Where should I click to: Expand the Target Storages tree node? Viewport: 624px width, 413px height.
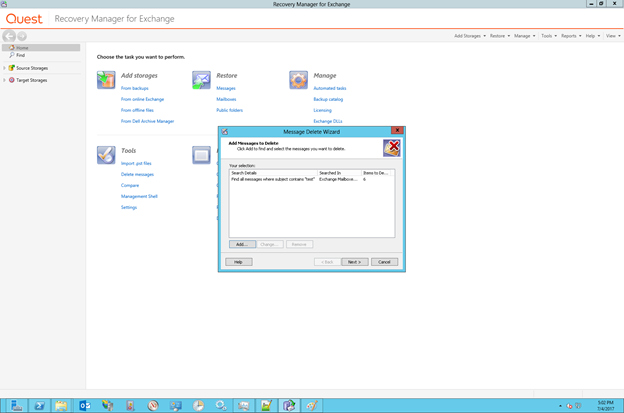(x=4, y=80)
